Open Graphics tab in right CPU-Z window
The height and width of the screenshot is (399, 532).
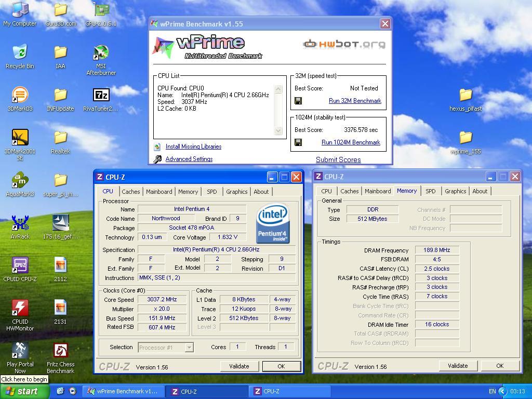tap(455, 191)
